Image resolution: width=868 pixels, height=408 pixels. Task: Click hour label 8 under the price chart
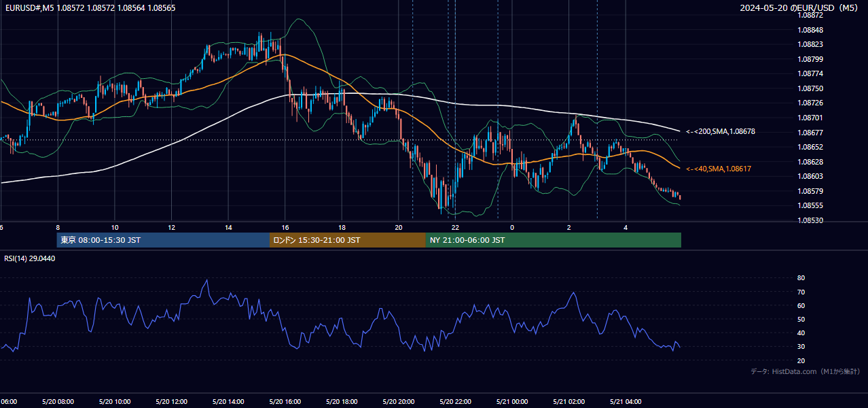click(x=58, y=228)
